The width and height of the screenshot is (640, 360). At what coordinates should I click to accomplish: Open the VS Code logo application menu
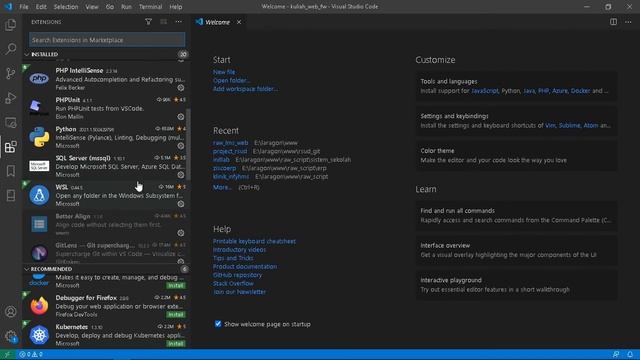pos(8,7)
